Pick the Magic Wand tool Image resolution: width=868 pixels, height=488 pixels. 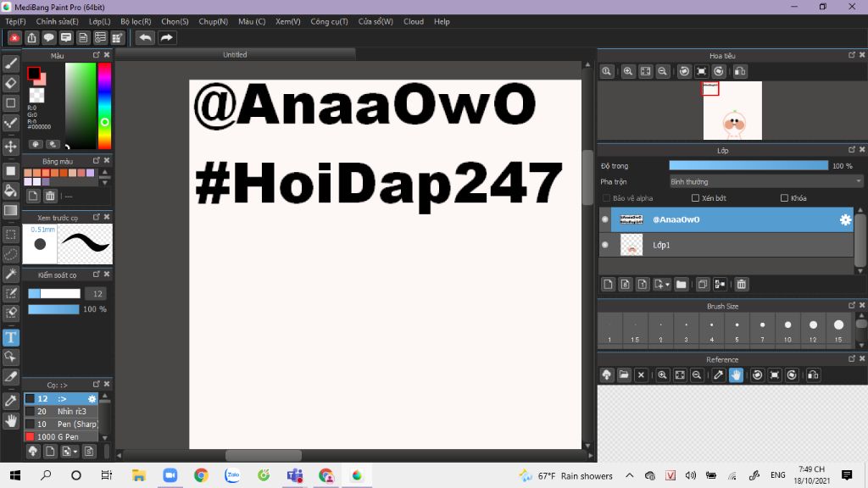(10, 274)
